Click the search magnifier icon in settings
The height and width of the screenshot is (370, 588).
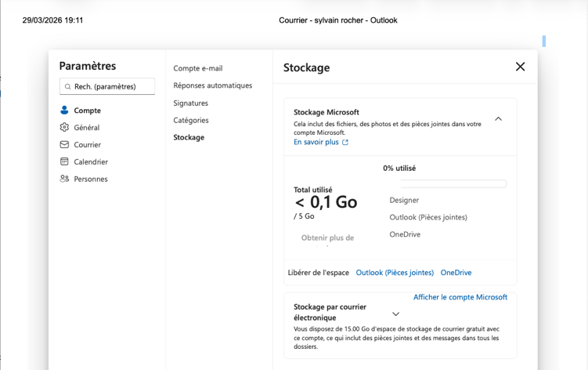[x=68, y=87]
